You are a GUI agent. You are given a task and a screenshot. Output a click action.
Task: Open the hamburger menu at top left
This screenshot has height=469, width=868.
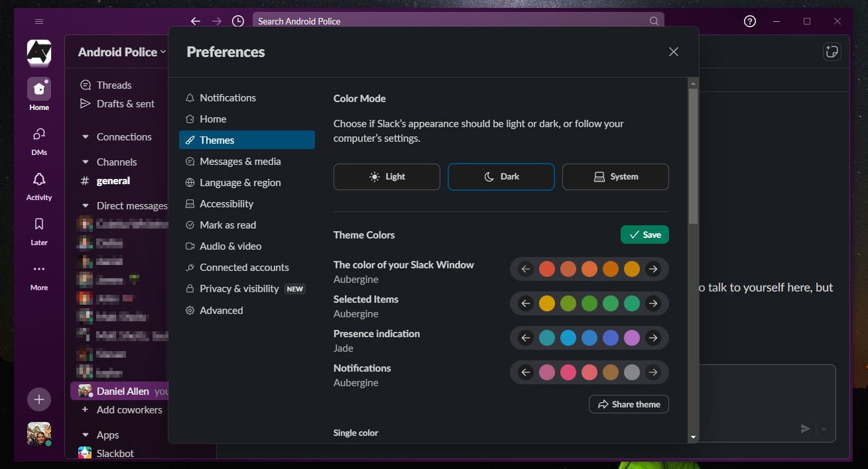(x=39, y=21)
